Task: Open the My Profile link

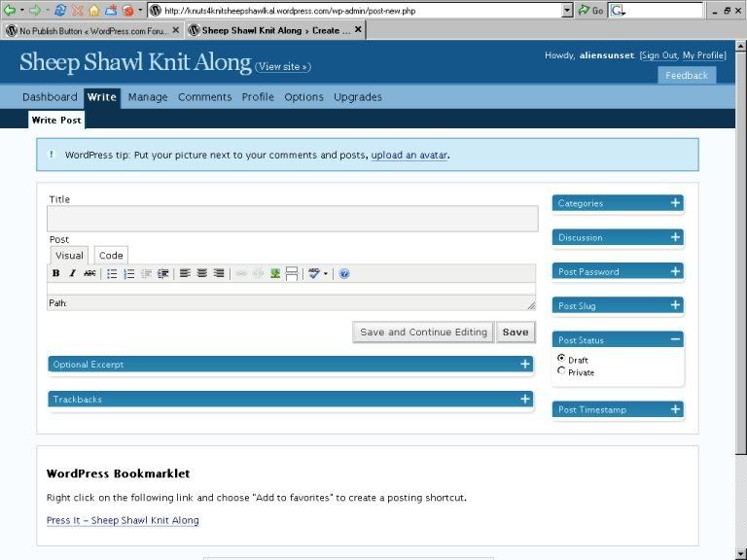Action: tap(703, 55)
